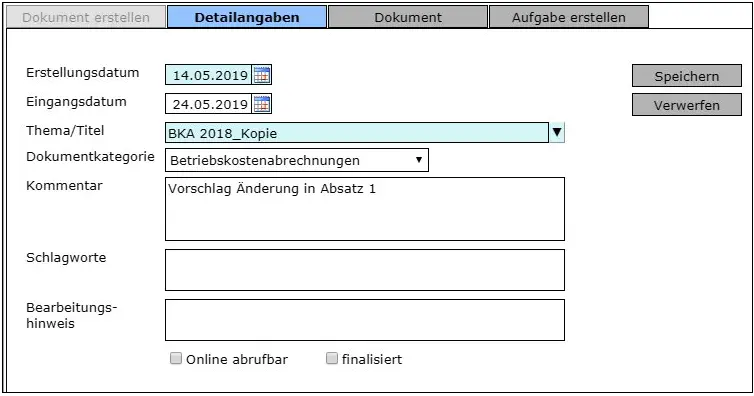The height and width of the screenshot is (396, 754).
Task: Open calendar picker for Eingangsdatum
Action: 262,104
